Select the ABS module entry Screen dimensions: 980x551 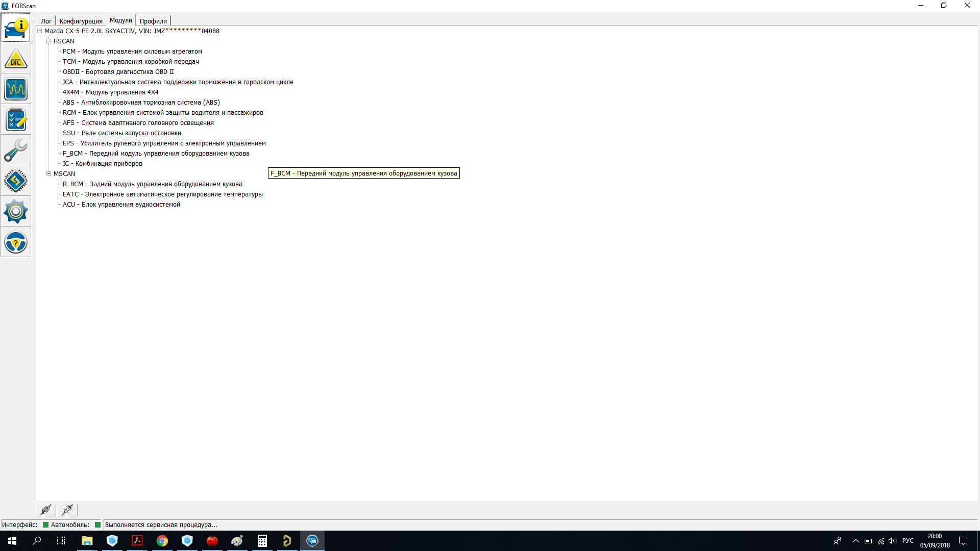pyautogui.click(x=141, y=103)
